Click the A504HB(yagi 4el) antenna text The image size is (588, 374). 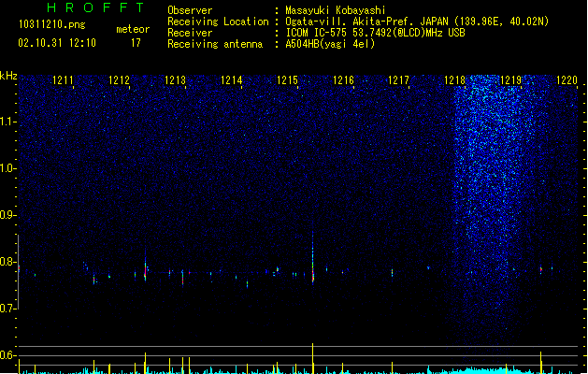point(330,44)
